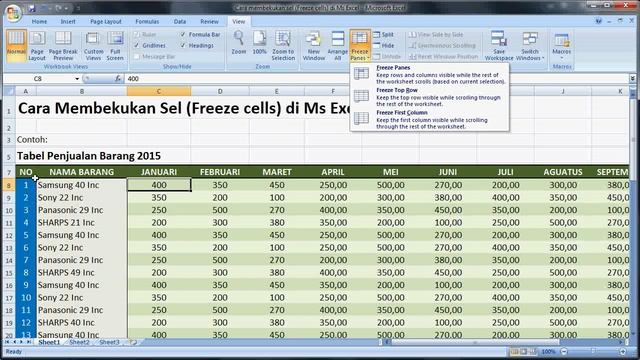Toggle the Message Bar checkbox
The width and height of the screenshot is (640, 360).
(137, 57)
